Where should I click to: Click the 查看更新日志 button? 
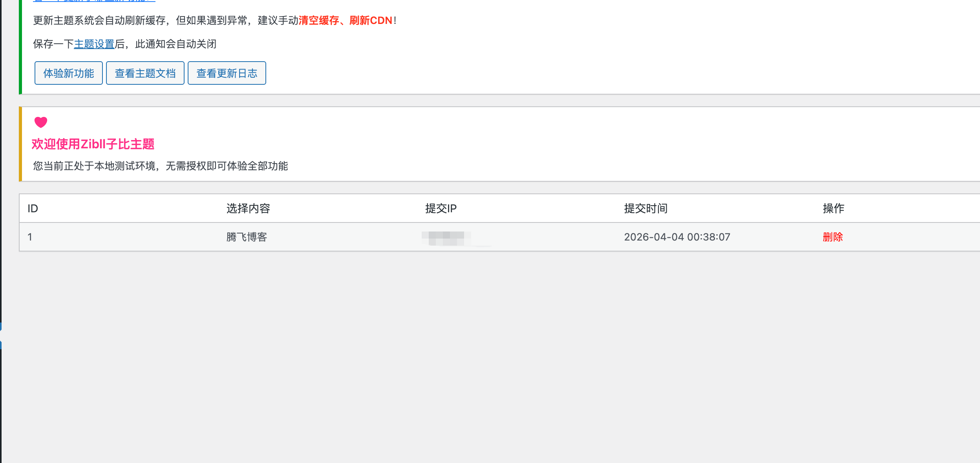pyautogui.click(x=227, y=73)
